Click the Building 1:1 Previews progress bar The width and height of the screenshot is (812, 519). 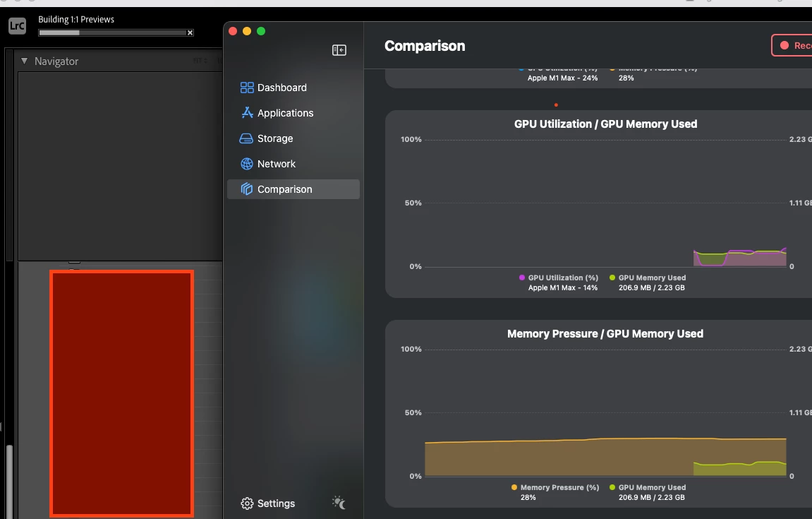(x=113, y=32)
